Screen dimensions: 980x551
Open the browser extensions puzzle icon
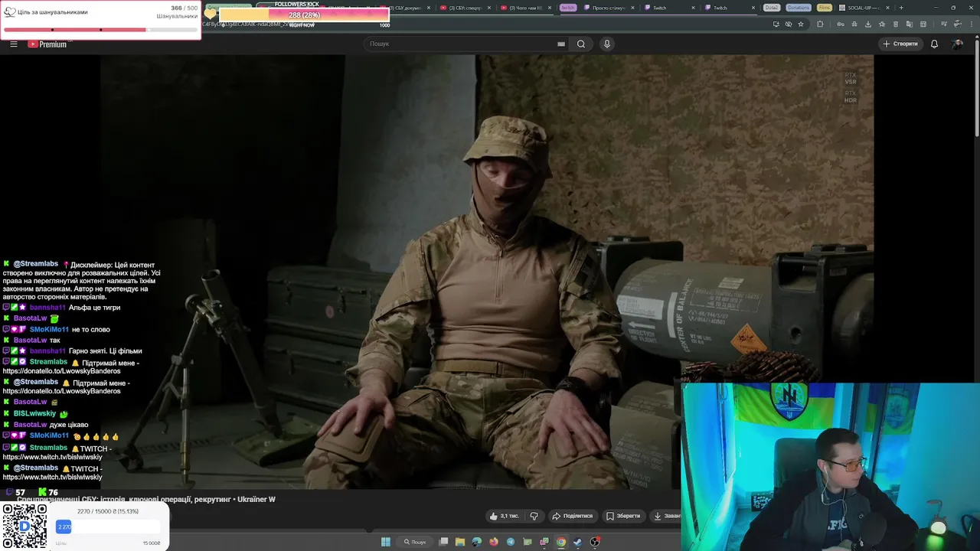click(820, 24)
